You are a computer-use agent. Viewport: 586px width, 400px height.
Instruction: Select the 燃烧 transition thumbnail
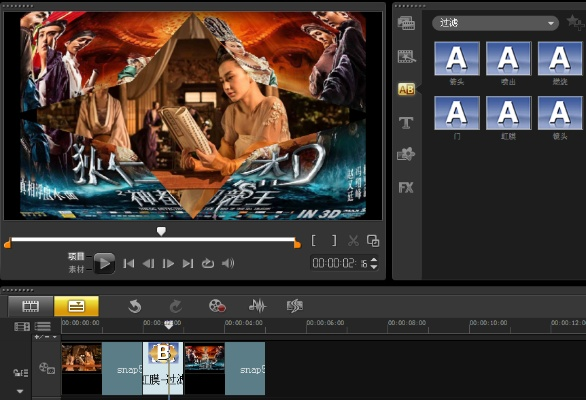(560, 59)
